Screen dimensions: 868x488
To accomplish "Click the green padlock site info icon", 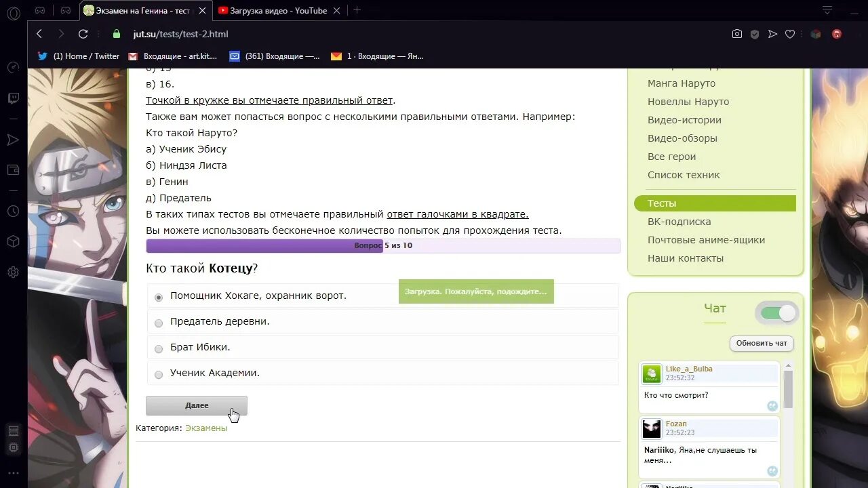I will (x=117, y=34).
